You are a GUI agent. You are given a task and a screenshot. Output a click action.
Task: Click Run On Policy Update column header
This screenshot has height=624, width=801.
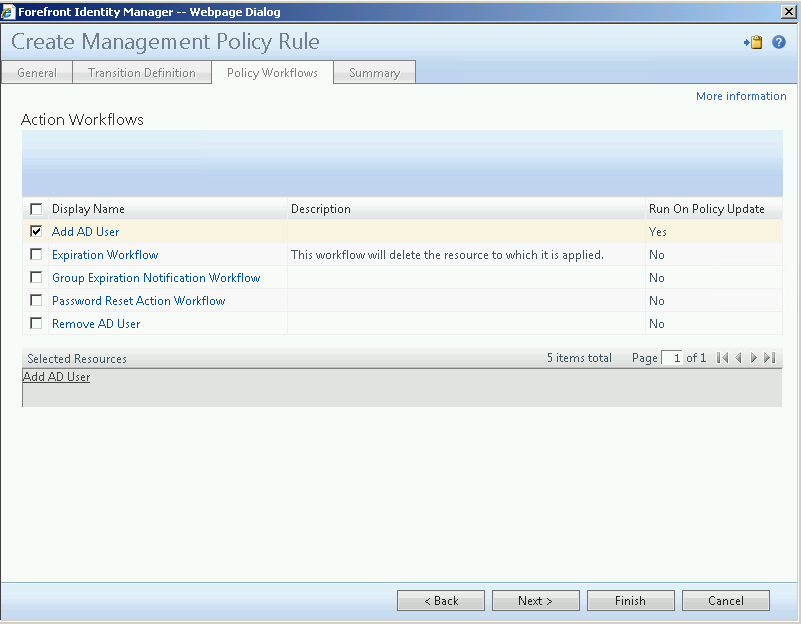coord(706,209)
